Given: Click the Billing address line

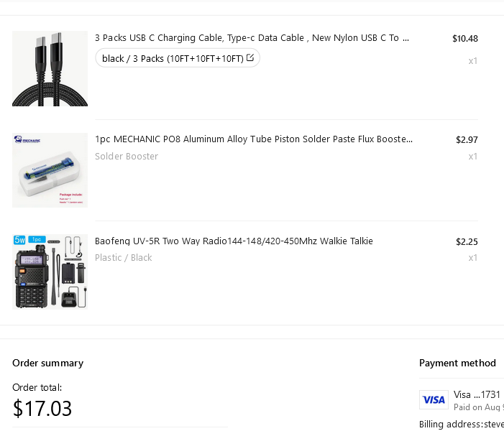Looking at the screenshot, I should [x=462, y=425].
